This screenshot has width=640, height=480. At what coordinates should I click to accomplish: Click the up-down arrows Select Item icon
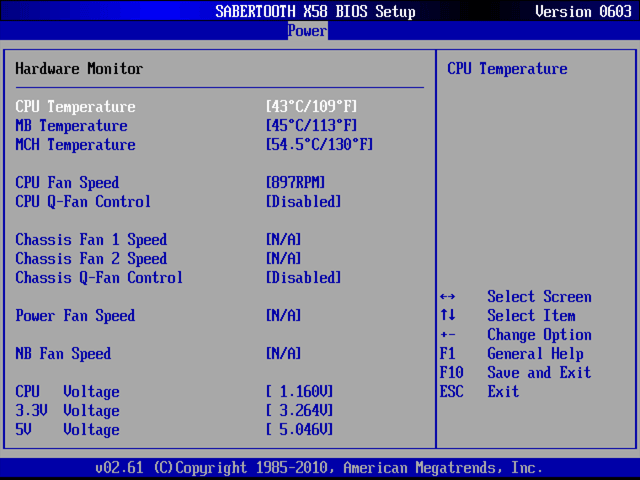[x=448, y=315]
